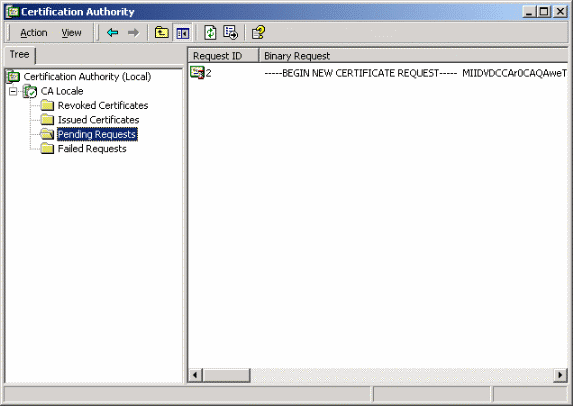Viewport: 573px width, 406px height.
Task: Click the horizontal scrollbar right arrow
Action: pyautogui.click(x=560, y=375)
